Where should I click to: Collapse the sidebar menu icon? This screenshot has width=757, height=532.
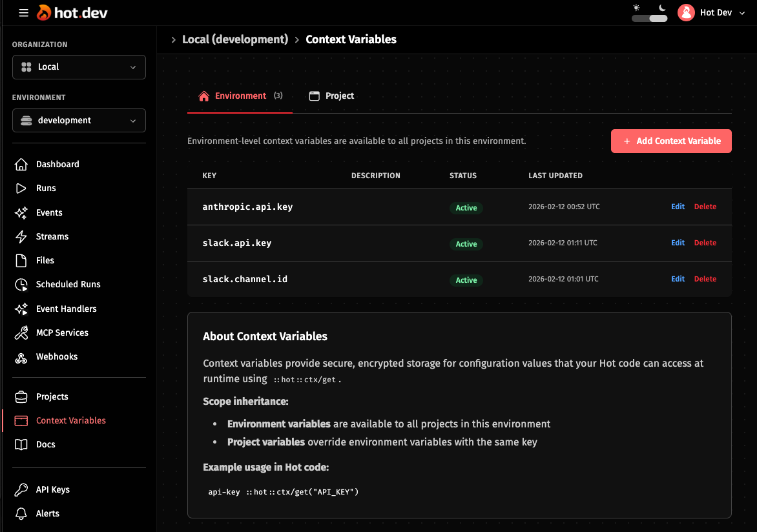tap(23, 12)
